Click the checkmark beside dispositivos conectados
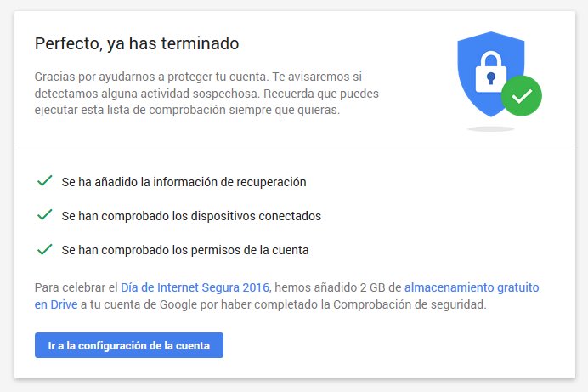 (45, 215)
